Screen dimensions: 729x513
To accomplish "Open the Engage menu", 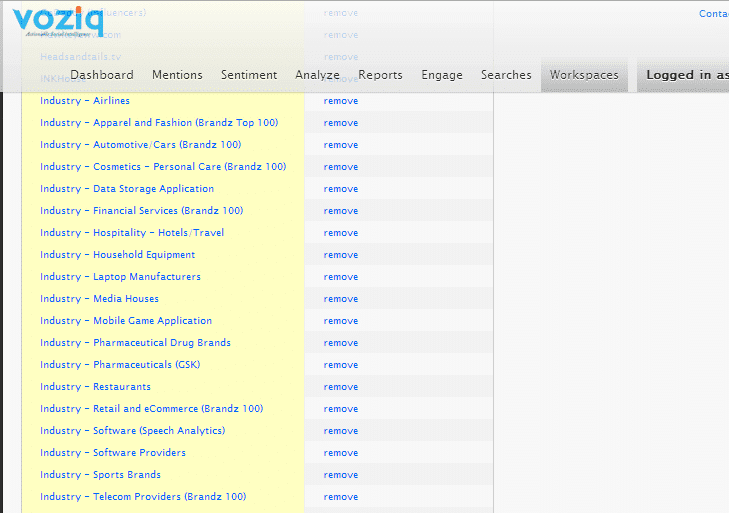I will (x=442, y=75).
